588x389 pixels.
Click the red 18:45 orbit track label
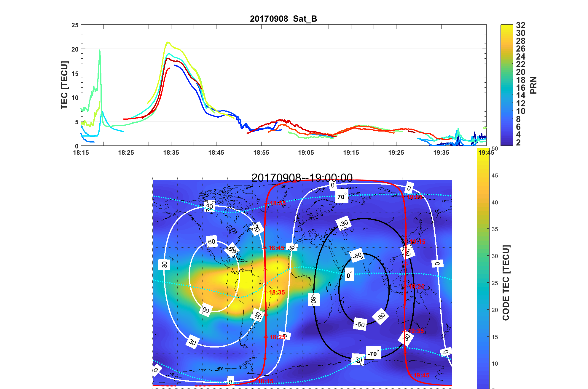pyautogui.click(x=276, y=248)
